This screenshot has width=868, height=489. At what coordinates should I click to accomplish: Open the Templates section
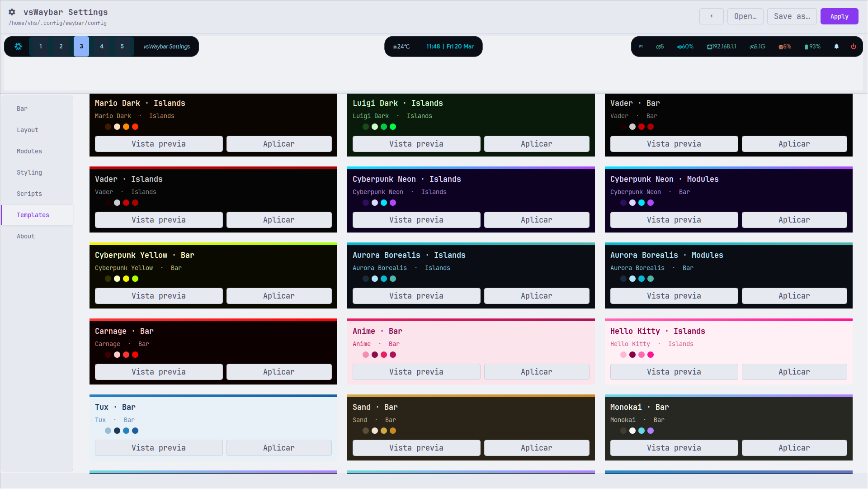pos(33,215)
